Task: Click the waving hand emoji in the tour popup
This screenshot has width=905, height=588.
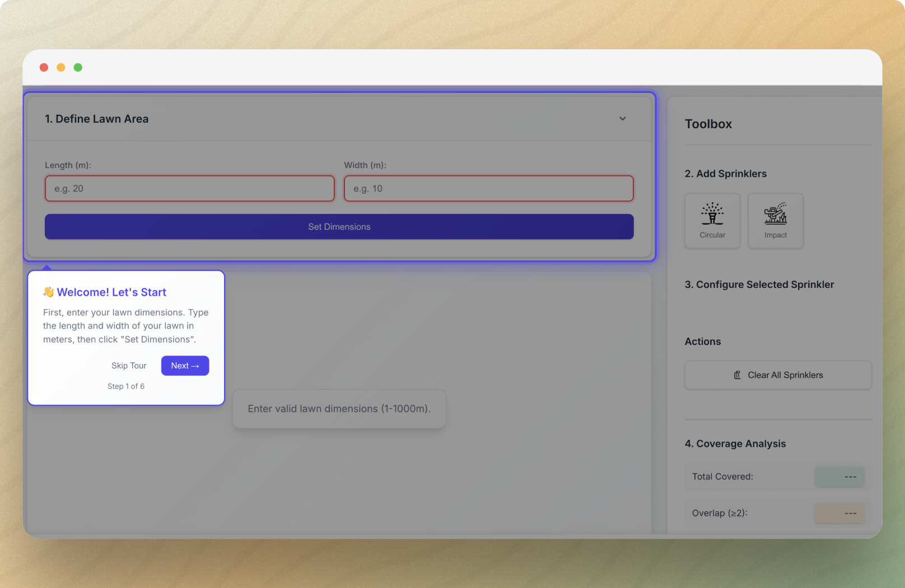Action: pos(49,292)
